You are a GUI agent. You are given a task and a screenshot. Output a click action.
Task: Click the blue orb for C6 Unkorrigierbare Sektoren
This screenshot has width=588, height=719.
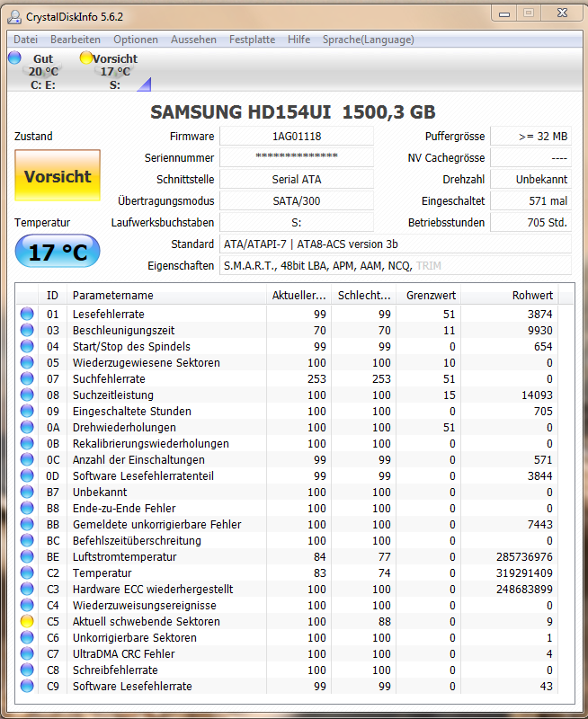[27, 637]
